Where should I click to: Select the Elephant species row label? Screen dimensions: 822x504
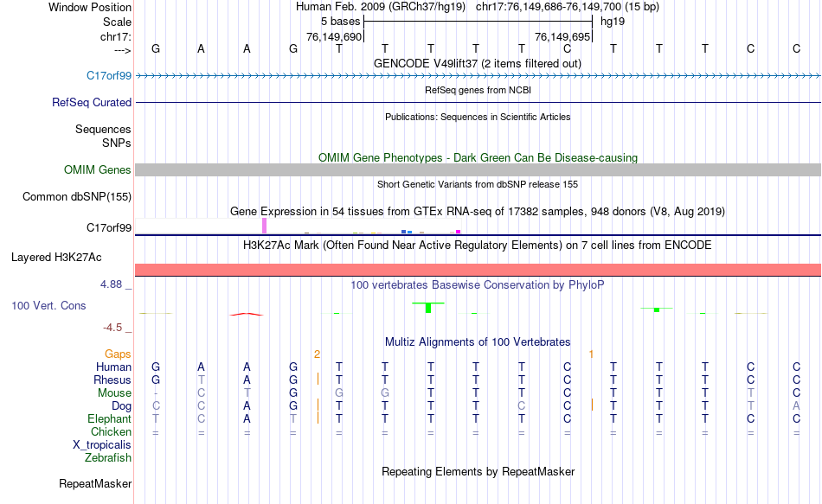coord(109,418)
